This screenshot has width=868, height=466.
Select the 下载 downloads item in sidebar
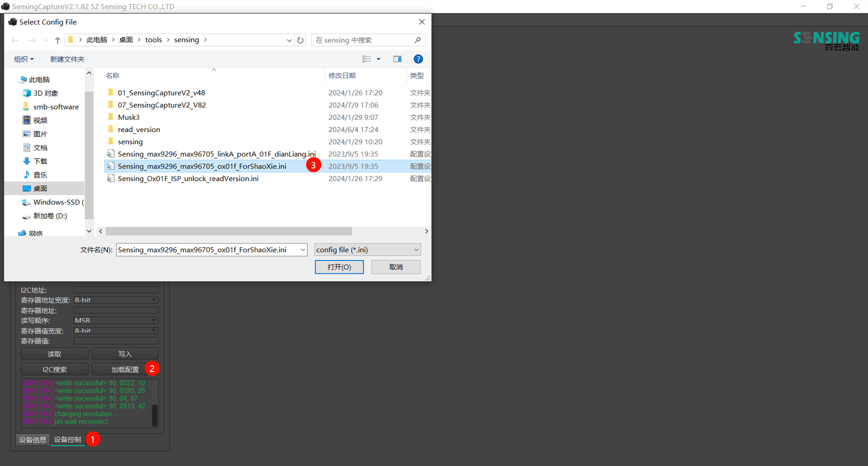tap(40, 161)
